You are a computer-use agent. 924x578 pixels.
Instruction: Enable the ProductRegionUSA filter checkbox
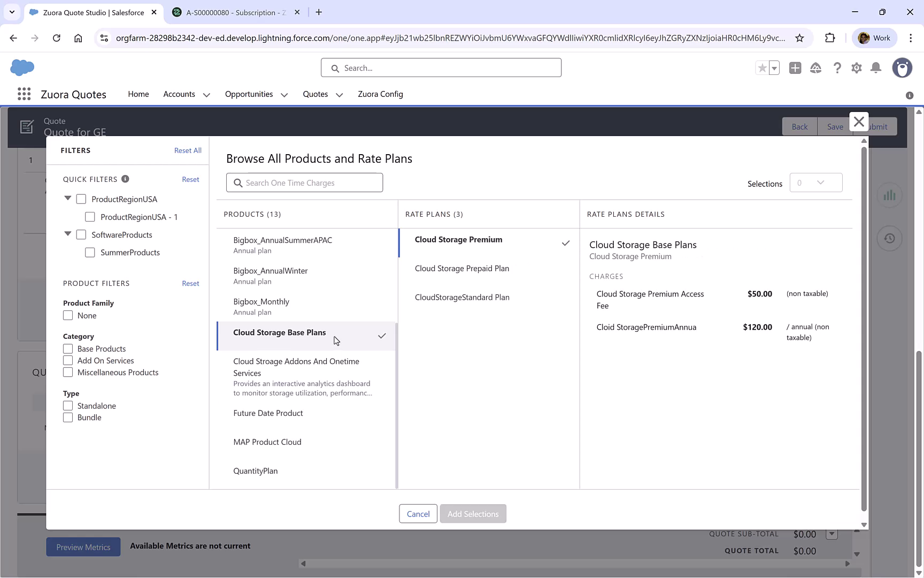click(x=81, y=199)
